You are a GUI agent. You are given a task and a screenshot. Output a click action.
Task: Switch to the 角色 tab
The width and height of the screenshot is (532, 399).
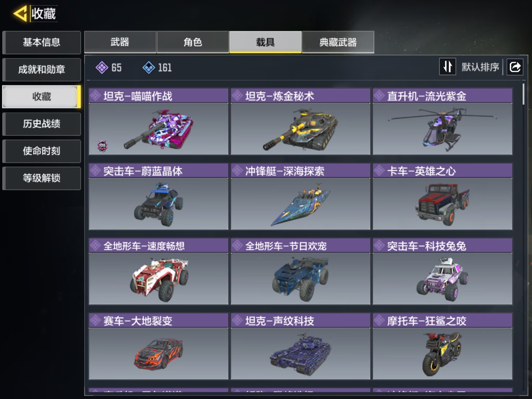click(x=193, y=42)
